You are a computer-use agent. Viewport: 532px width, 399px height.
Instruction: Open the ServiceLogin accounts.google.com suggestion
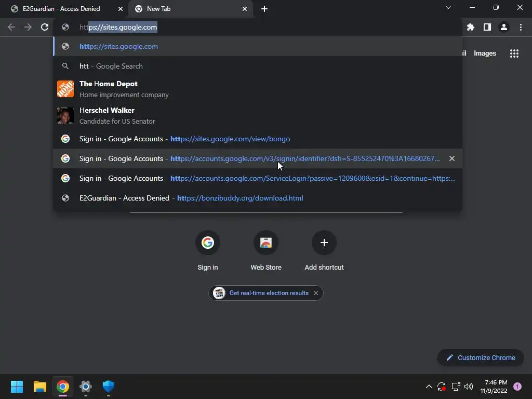tap(258, 178)
